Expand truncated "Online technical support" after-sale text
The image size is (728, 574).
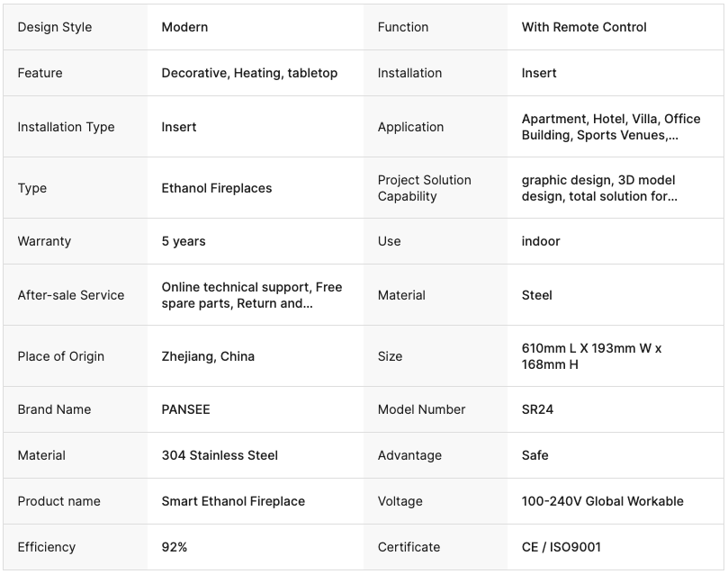[x=251, y=295]
